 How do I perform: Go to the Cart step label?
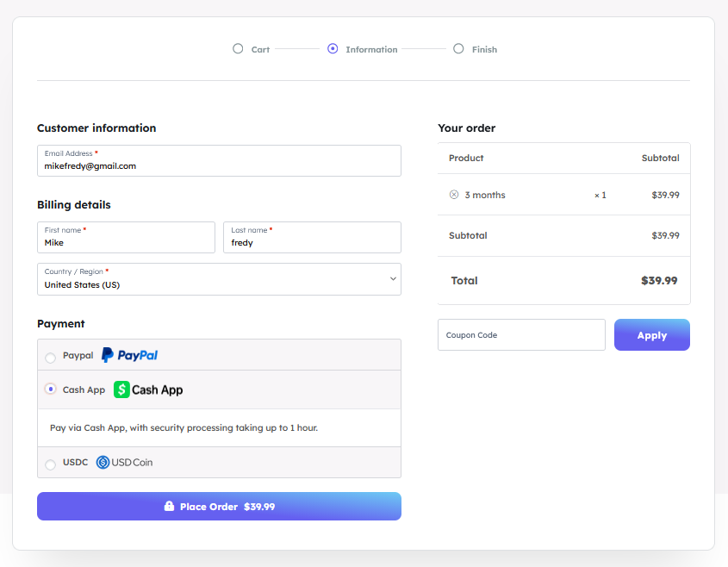(x=260, y=50)
